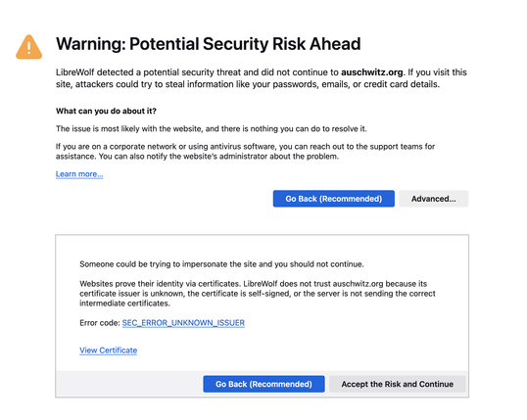Click the Error code: label
This screenshot has height=420, width=527.
[100, 323]
